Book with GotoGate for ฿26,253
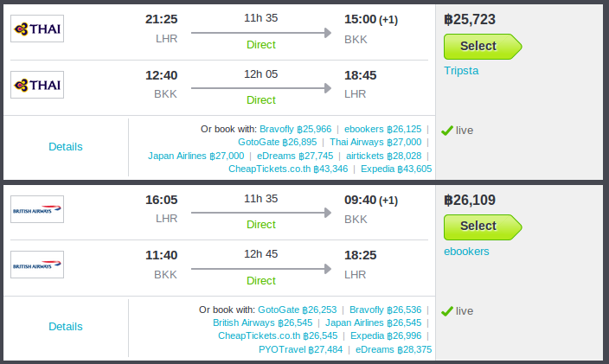609x364 pixels. [x=298, y=310]
